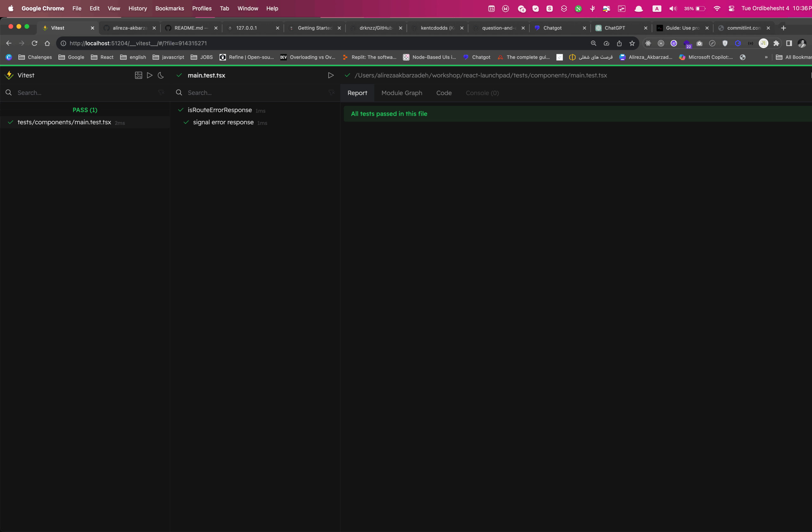Open the Chalenges bookmarks folder
Screen dimensions: 812x532
pyautogui.click(x=35, y=57)
